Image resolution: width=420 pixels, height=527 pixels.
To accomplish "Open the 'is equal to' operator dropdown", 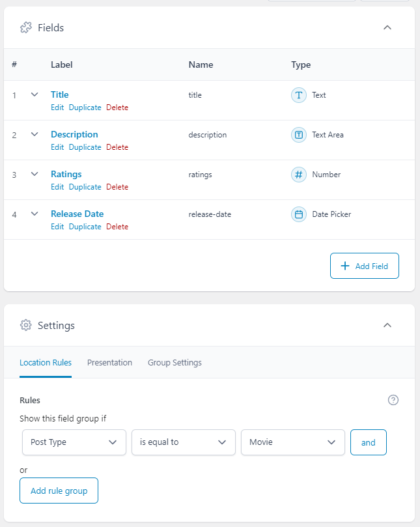I will tap(184, 442).
